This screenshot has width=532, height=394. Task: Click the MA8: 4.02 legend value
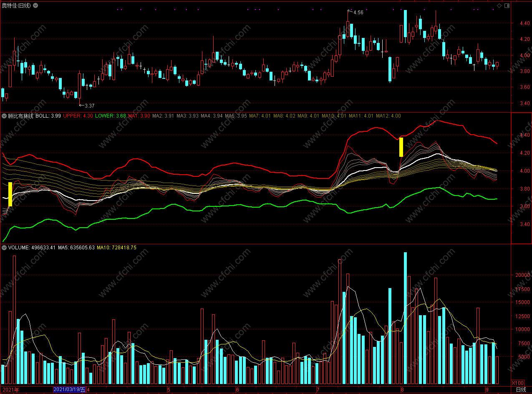tap(285, 116)
